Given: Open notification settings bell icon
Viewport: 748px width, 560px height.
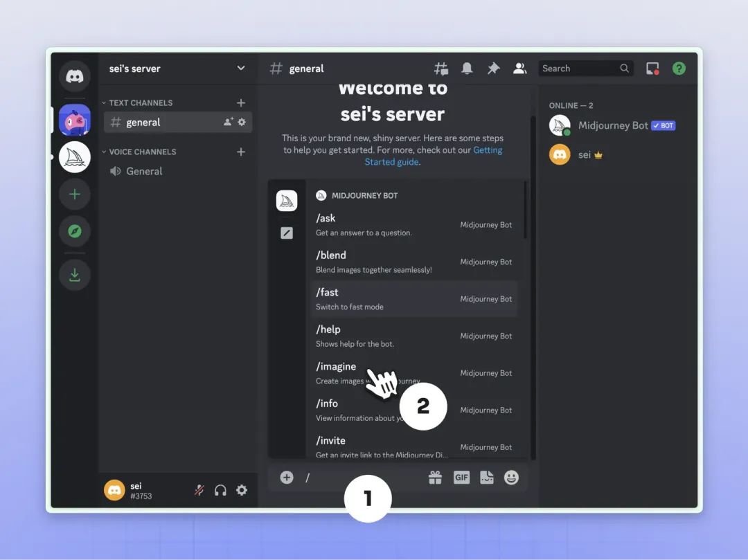Looking at the screenshot, I should pyautogui.click(x=467, y=69).
